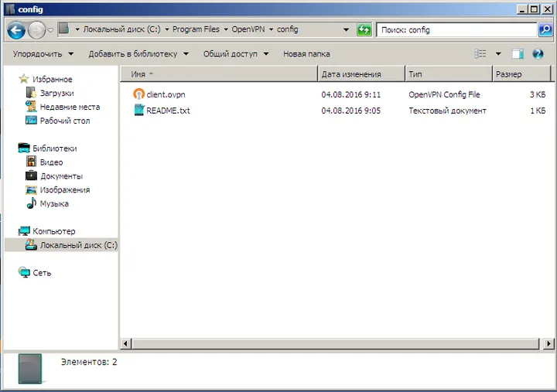Toggle the preview pane button

click(518, 54)
